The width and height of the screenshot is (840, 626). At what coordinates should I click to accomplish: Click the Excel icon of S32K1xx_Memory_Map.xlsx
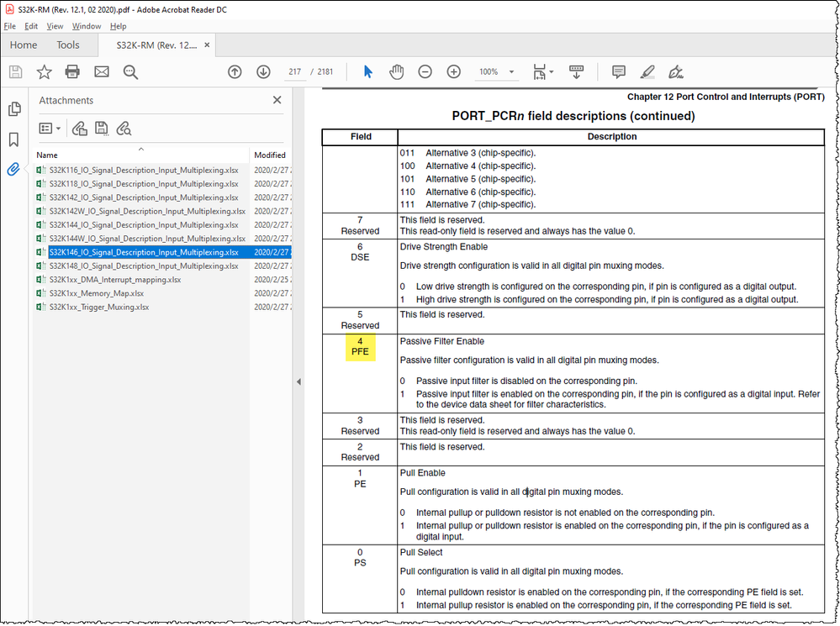40,293
